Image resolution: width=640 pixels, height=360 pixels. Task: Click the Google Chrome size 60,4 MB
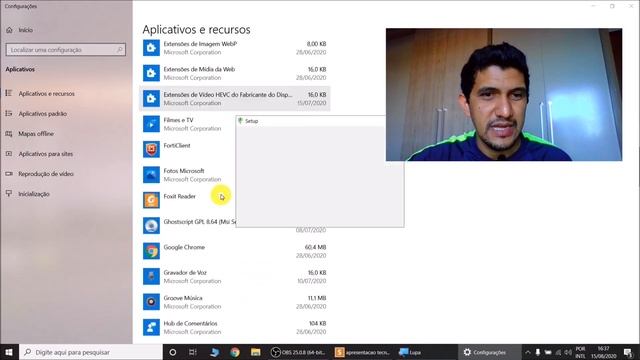316,247
